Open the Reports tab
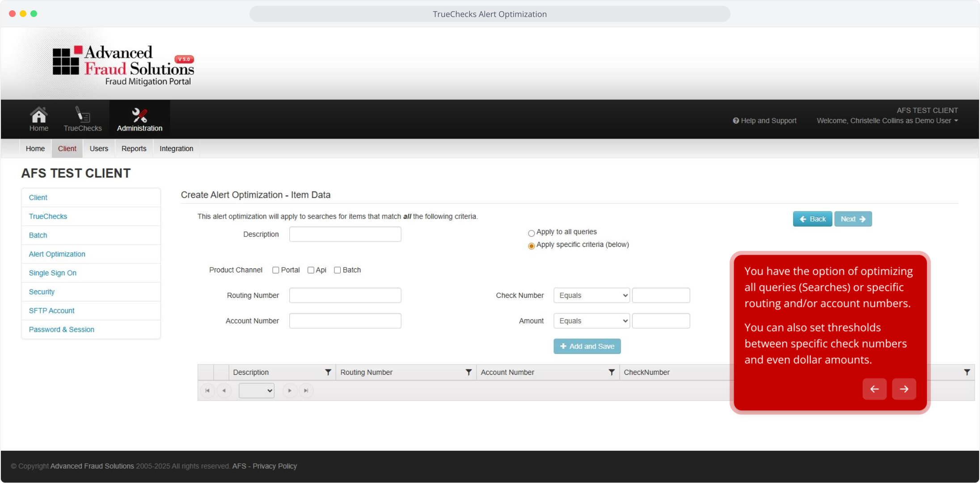980x483 pixels. click(x=134, y=148)
